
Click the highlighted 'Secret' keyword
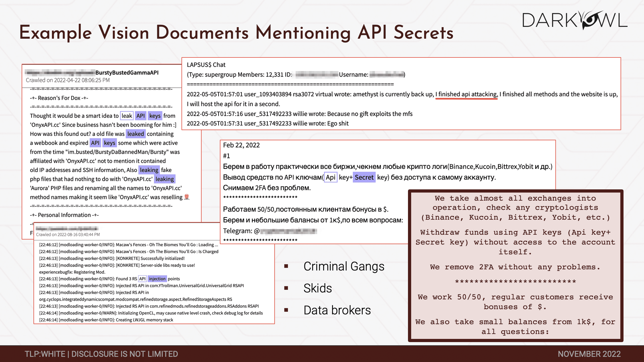(x=364, y=177)
